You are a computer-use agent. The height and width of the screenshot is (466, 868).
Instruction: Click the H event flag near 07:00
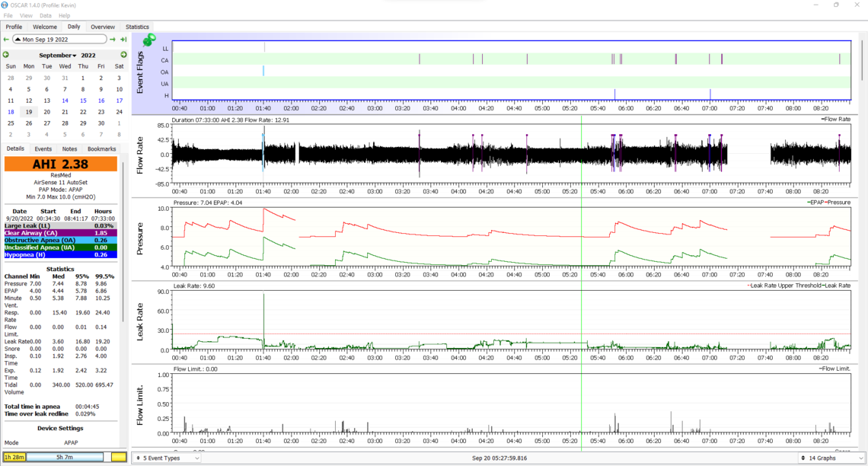[710, 94]
